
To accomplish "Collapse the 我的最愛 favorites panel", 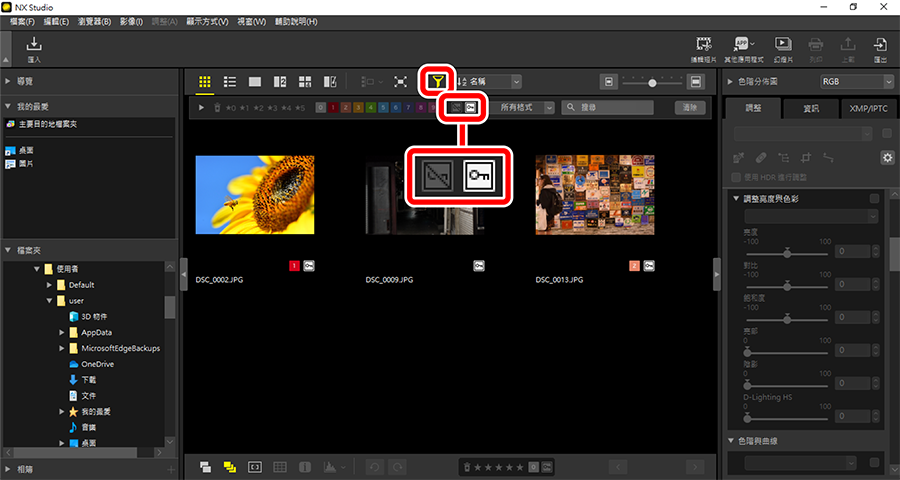I will click(x=8, y=106).
